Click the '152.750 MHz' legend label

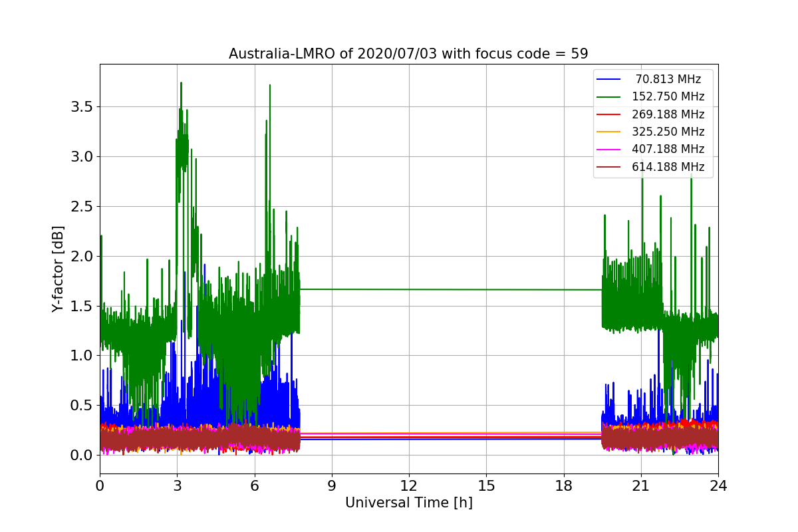[x=668, y=96]
